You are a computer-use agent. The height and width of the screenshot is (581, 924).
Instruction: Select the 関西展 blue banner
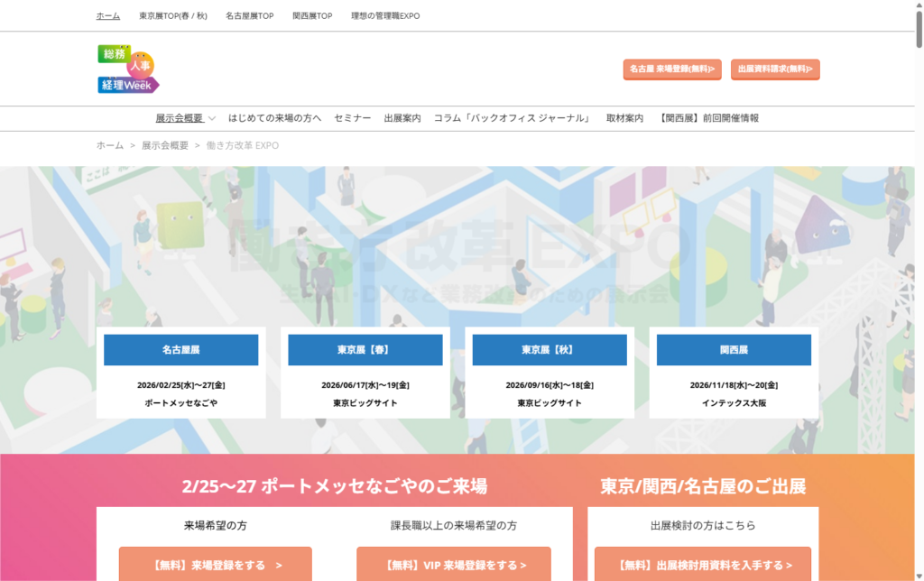[x=733, y=350]
